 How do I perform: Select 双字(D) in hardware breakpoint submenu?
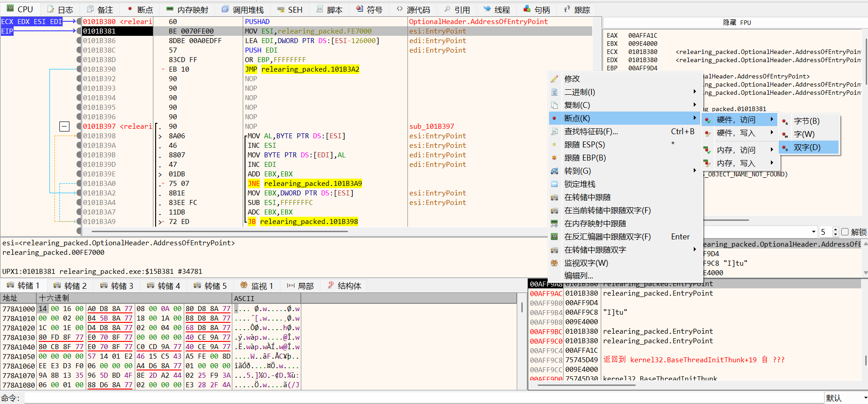coord(807,147)
